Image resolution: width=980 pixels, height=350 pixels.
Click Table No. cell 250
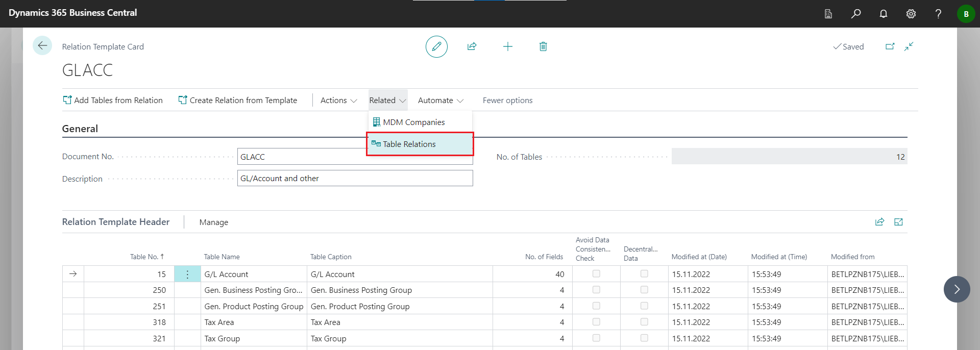(x=129, y=290)
